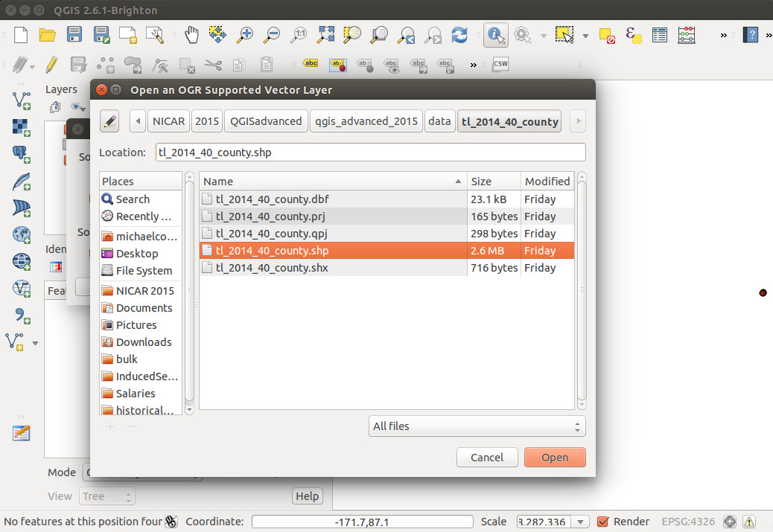Go to qgis_advanced_2015 path folder
Screen dimensions: 773x532
(366, 121)
